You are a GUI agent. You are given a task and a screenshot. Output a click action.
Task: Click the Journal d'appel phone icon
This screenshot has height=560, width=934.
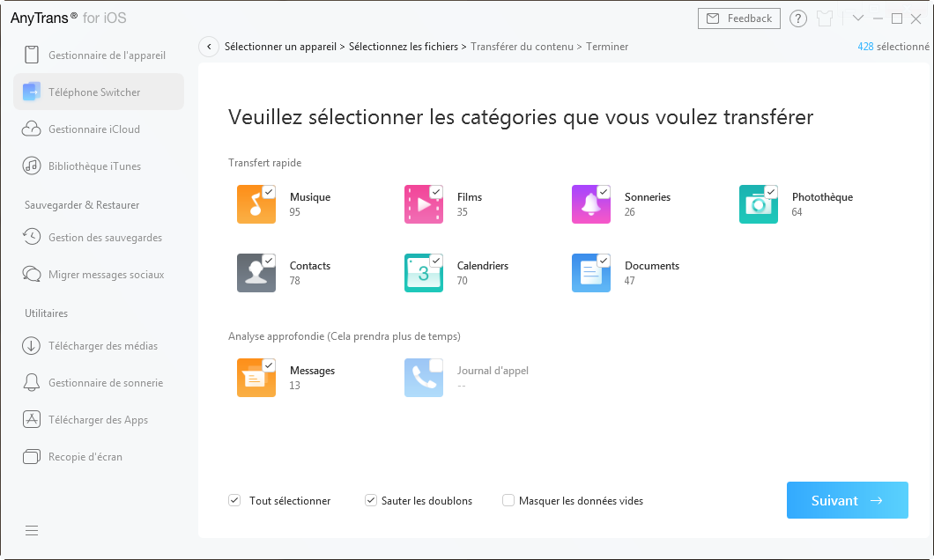[x=424, y=378]
